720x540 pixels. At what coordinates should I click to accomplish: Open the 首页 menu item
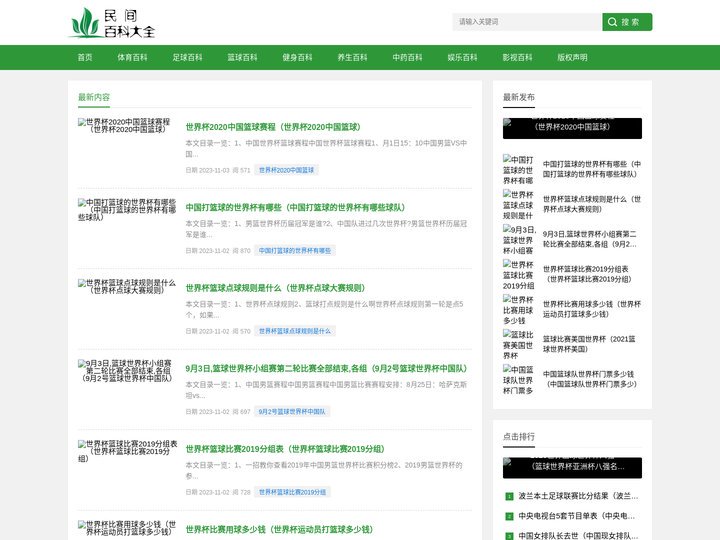click(85, 57)
